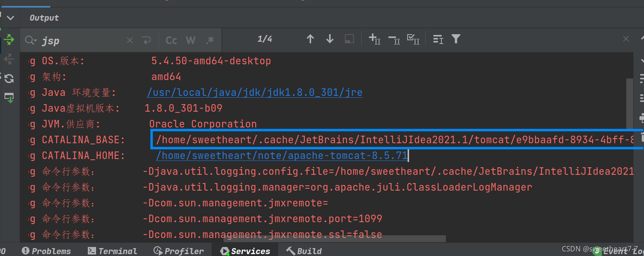The height and width of the screenshot is (256, 644).
Task: Click the text 5.4.50-amd64-desktop
Action: click(211, 61)
